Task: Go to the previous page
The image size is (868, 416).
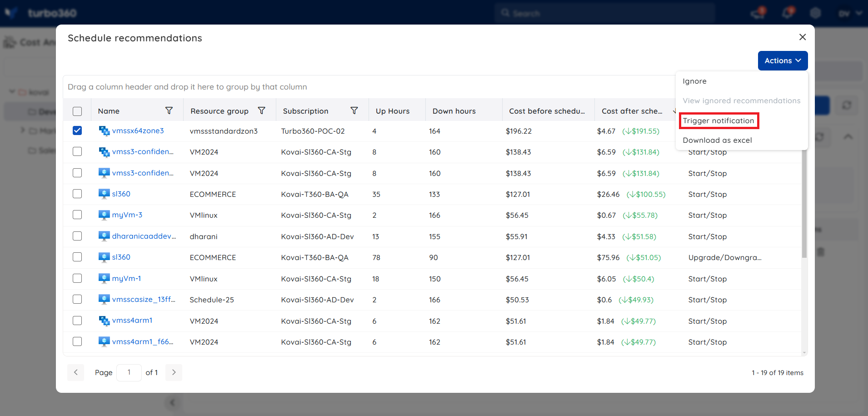Action: click(x=76, y=372)
